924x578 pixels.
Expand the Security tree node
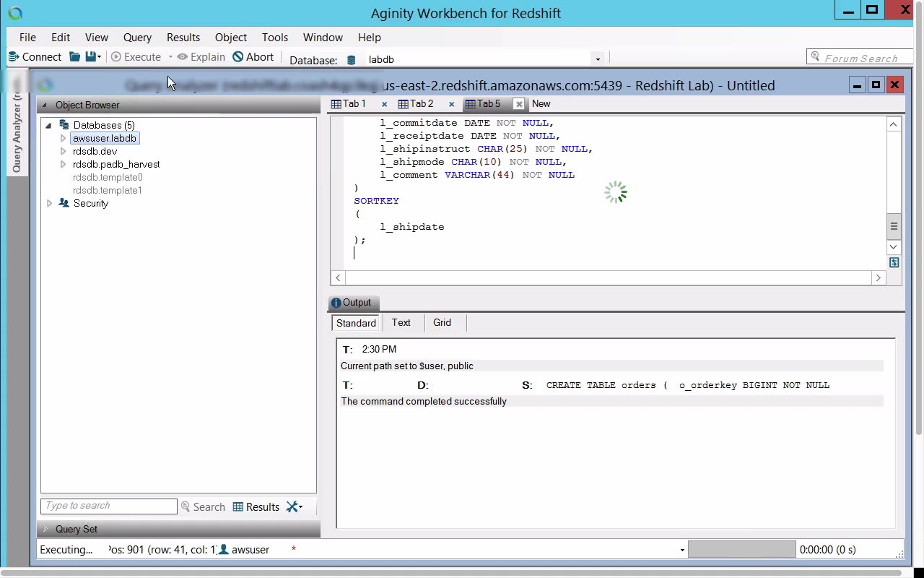point(49,203)
